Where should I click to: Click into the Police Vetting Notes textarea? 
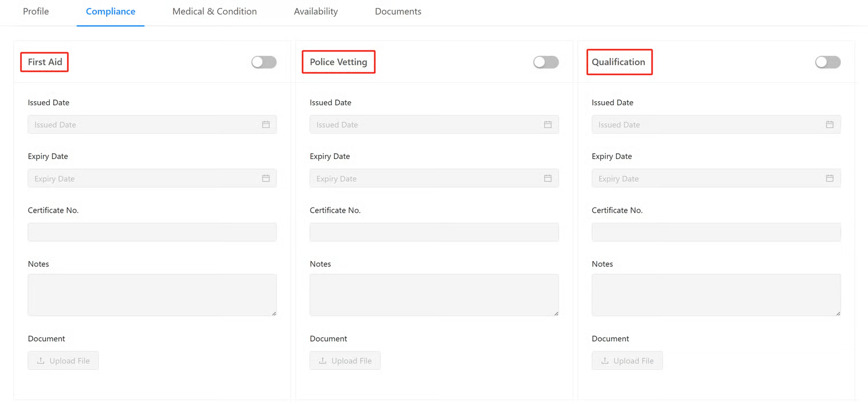coord(434,295)
